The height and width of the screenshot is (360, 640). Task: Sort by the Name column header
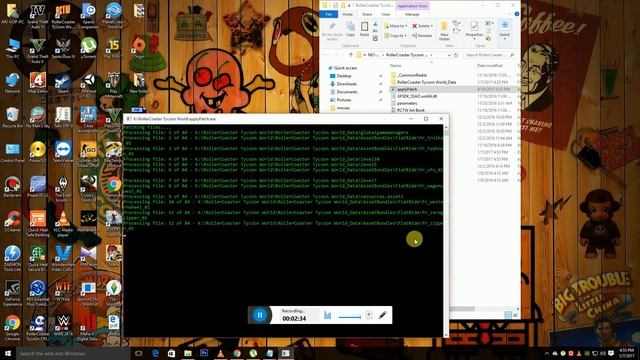pyautogui.click(x=396, y=66)
